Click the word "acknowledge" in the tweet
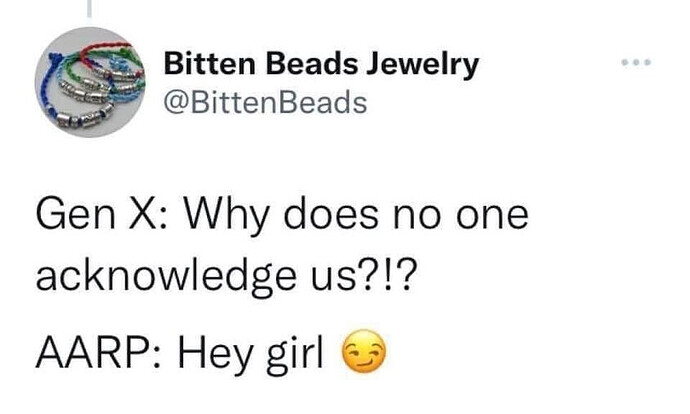 (166, 277)
